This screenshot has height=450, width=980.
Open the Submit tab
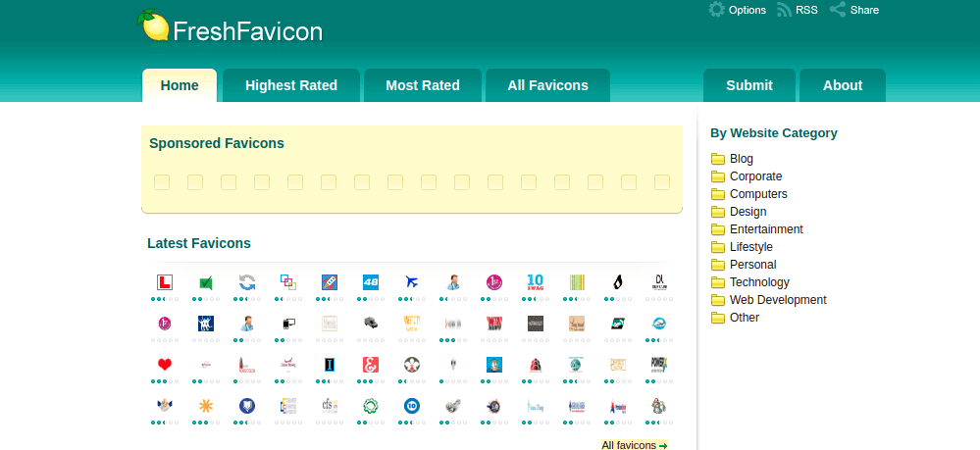749,85
